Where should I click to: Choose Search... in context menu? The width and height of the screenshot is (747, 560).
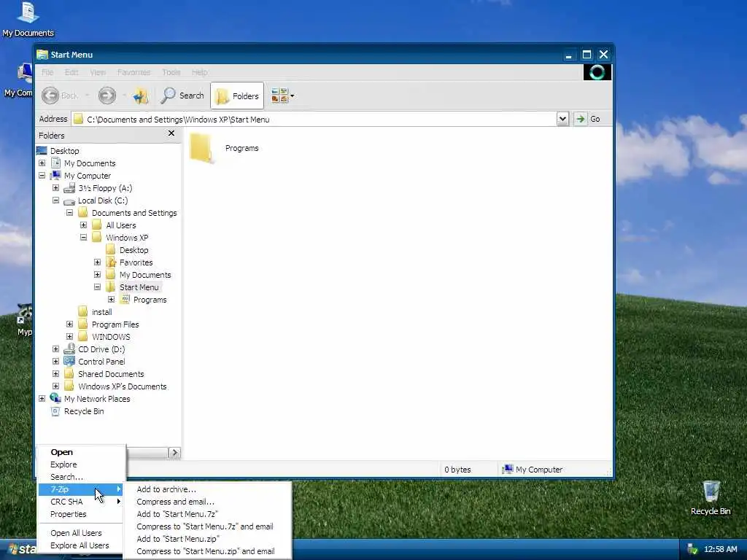pyautogui.click(x=80, y=477)
